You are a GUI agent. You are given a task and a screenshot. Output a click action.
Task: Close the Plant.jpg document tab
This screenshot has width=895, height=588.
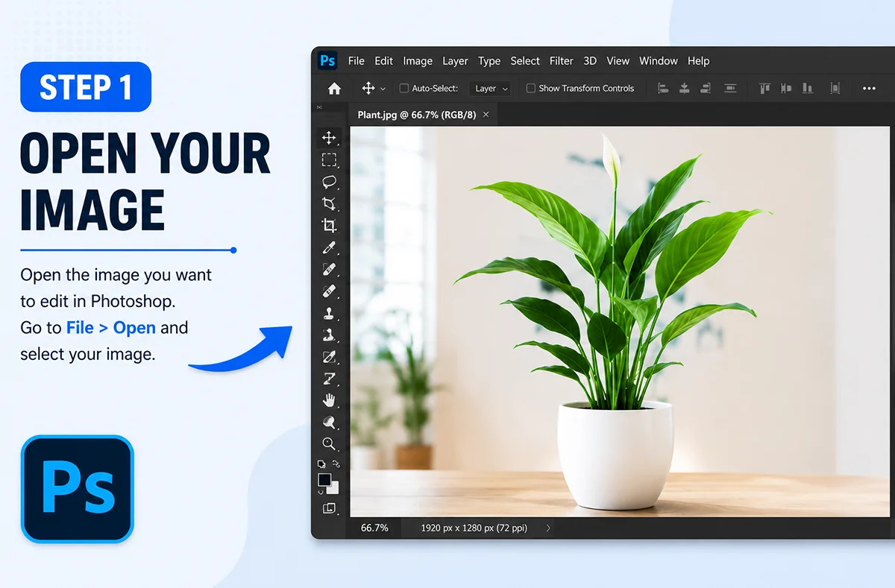coord(486,115)
